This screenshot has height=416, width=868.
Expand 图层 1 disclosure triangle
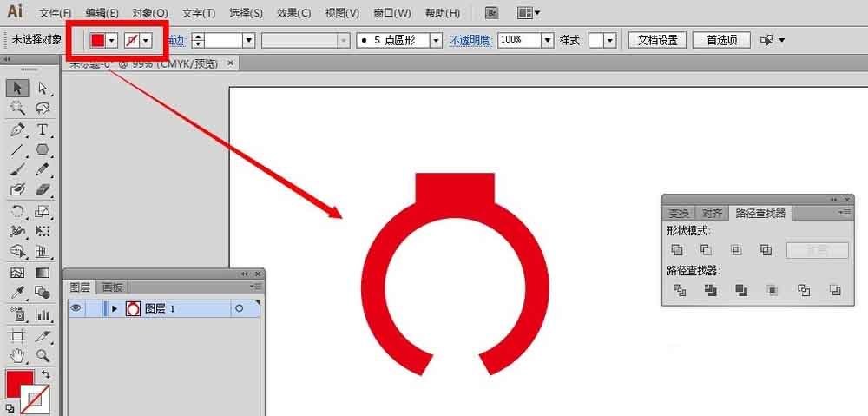115,308
